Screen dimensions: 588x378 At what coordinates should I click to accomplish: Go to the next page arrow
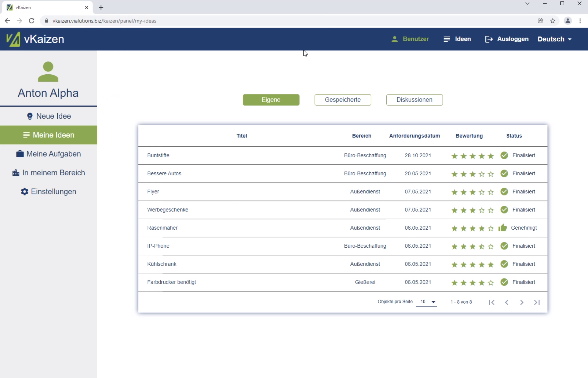tap(522, 302)
